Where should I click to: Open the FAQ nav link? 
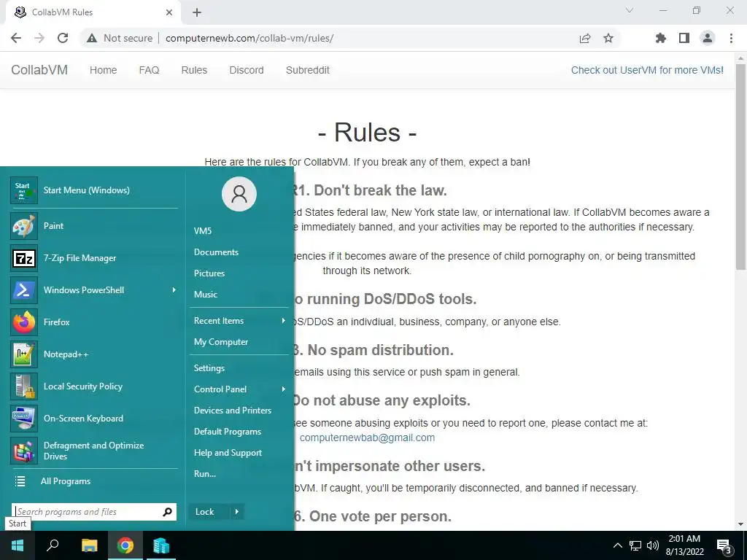point(149,70)
